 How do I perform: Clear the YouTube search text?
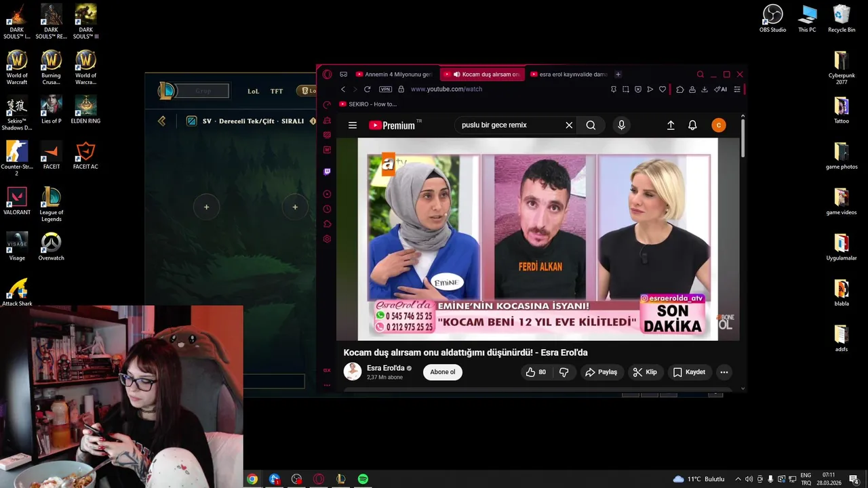[569, 125]
